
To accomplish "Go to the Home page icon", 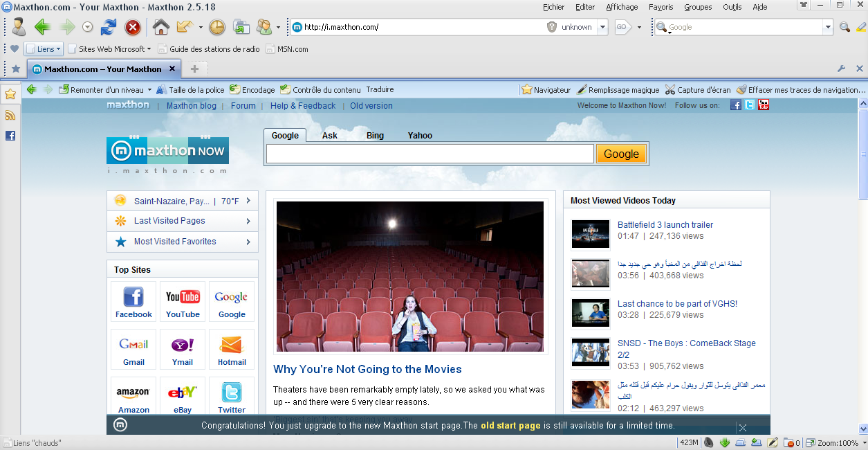I will 160,27.
